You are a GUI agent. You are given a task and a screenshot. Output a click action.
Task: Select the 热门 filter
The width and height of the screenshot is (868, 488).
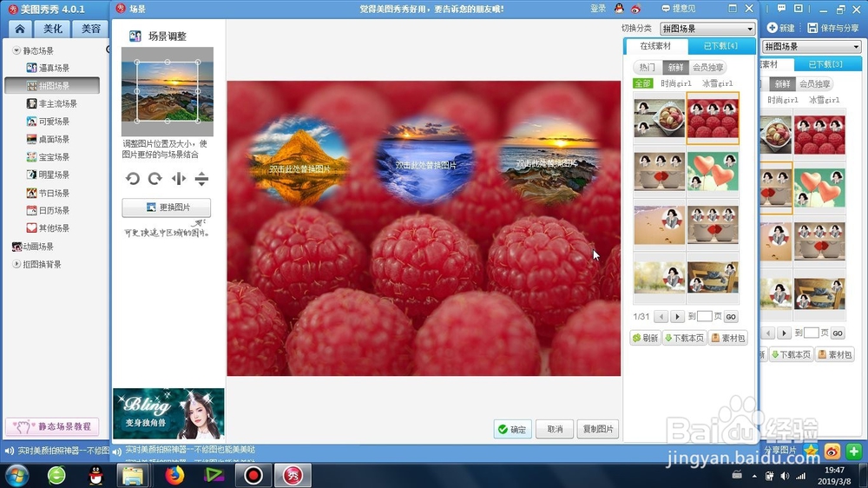[x=647, y=67]
